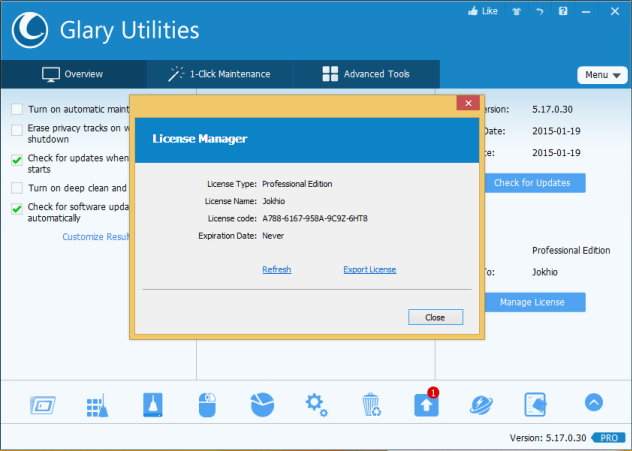Open the skin (t-shirt) icon
The image size is (632, 451).
(516, 11)
